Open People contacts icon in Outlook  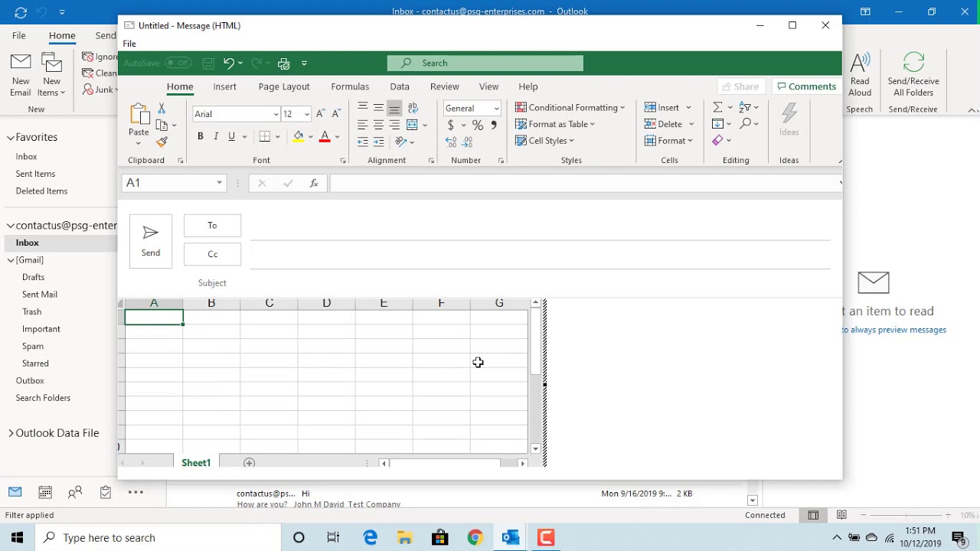75,493
